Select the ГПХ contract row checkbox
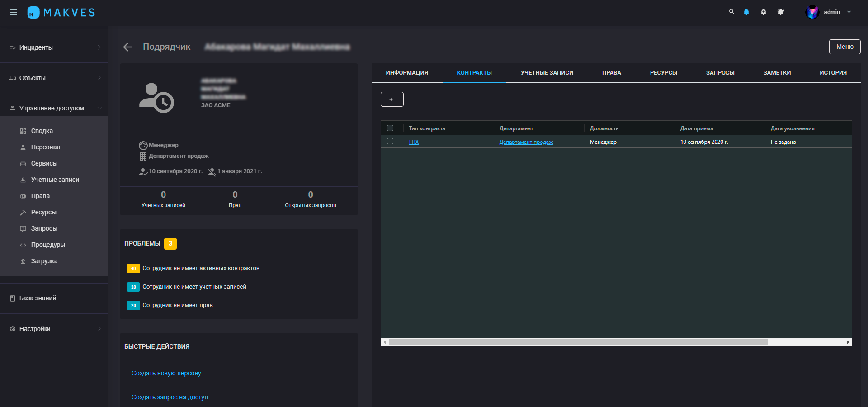This screenshot has height=407, width=868. click(x=390, y=142)
